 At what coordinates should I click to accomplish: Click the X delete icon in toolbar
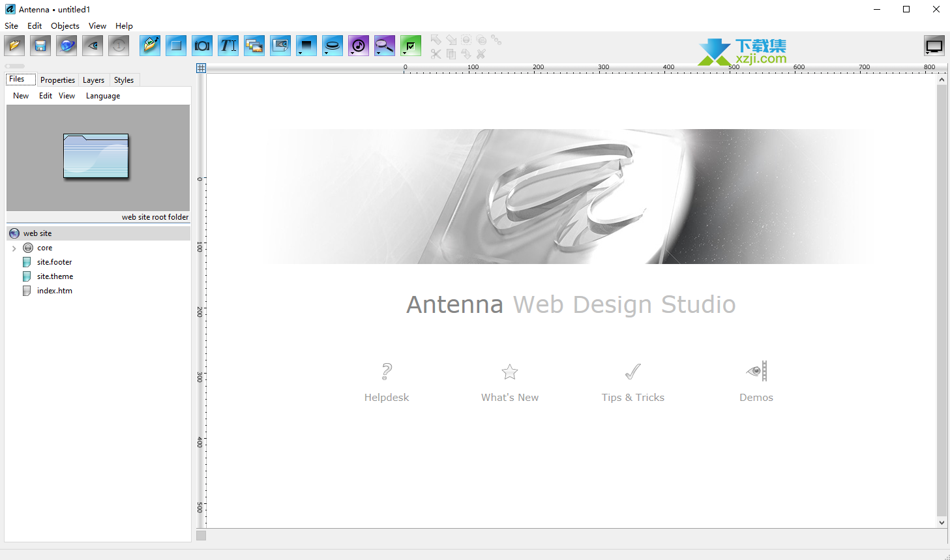(x=481, y=54)
